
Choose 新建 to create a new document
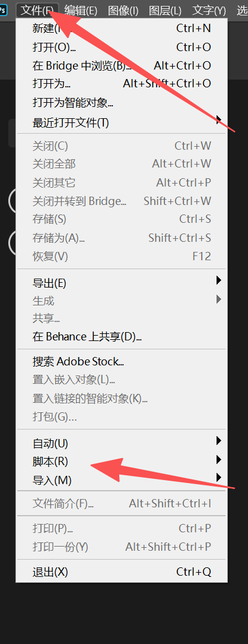coord(122,29)
